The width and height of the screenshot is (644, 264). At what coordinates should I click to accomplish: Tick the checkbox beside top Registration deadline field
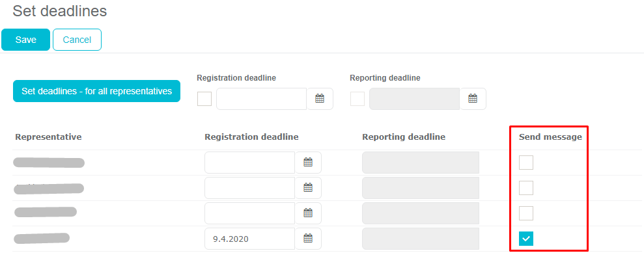tap(204, 99)
